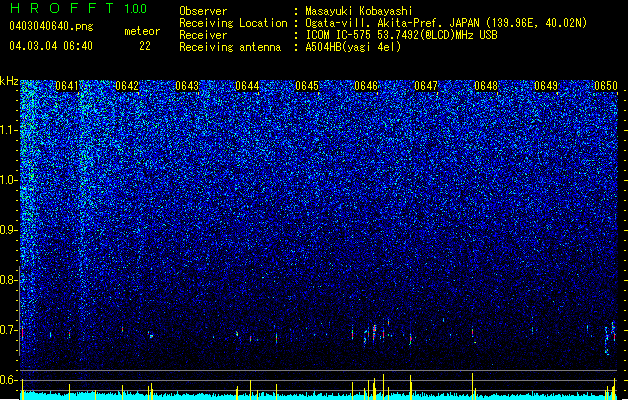This screenshot has width=629, height=400.
Task: Click the 0648 time marker
Action: pyautogui.click(x=486, y=86)
